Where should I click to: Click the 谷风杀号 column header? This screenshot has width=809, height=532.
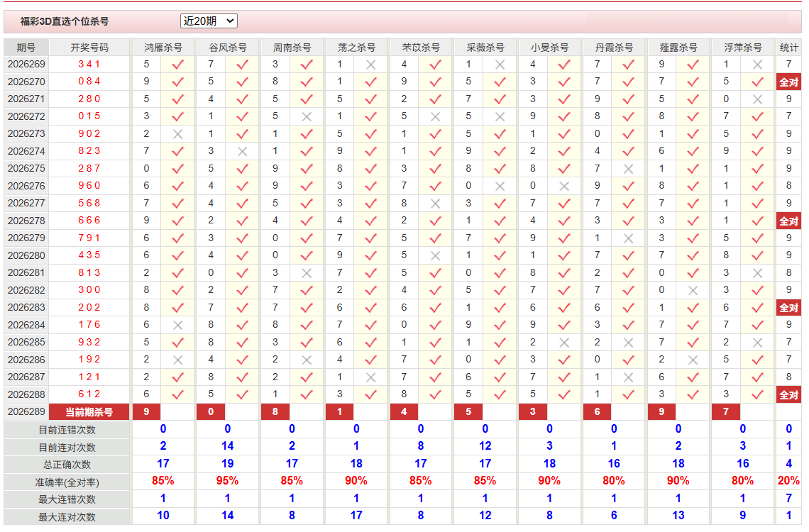click(x=228, y=48)
